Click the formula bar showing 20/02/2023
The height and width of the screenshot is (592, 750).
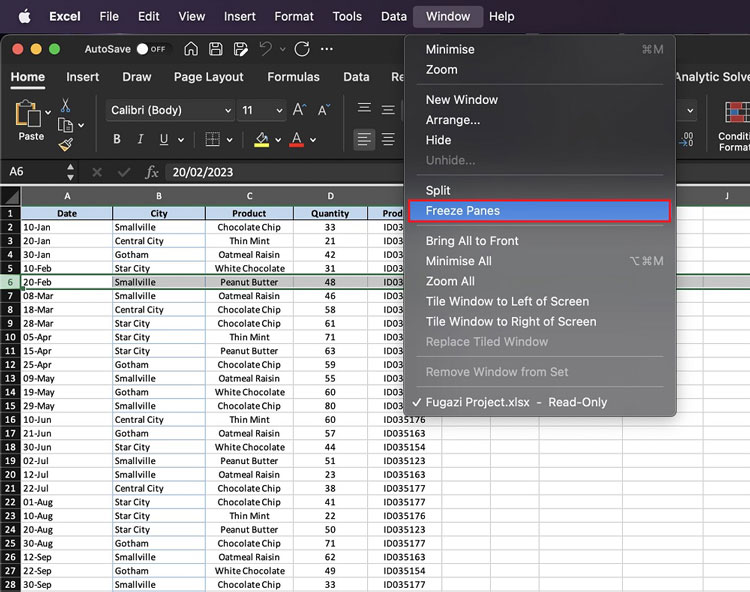pyautogui.click(x=285, y=172)
